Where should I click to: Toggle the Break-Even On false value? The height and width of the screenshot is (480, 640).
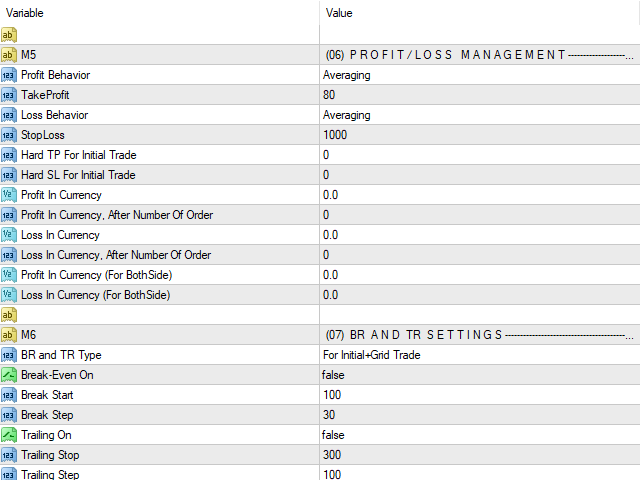(x=480, y=375)
